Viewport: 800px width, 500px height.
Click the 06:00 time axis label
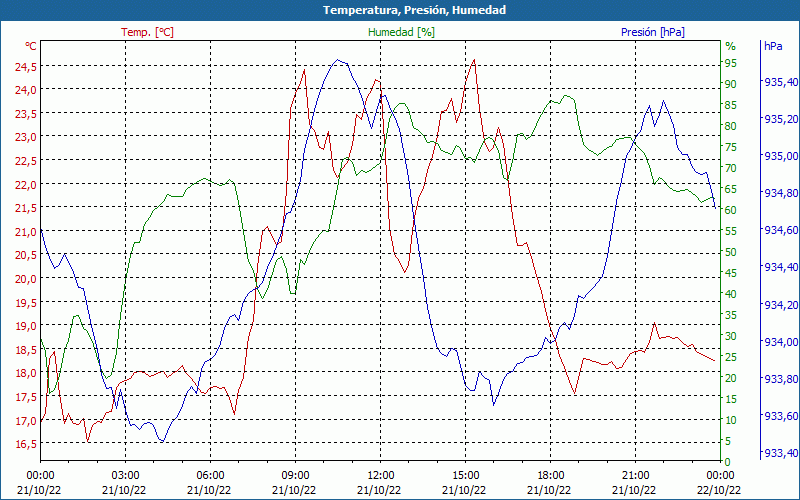pyautogui.click(x=211, y=476)
